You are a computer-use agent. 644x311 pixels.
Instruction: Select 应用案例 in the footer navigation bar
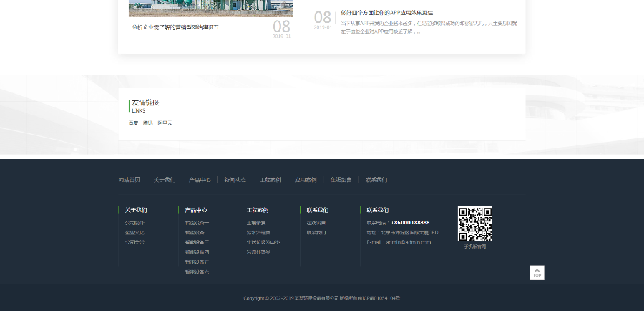306,180
